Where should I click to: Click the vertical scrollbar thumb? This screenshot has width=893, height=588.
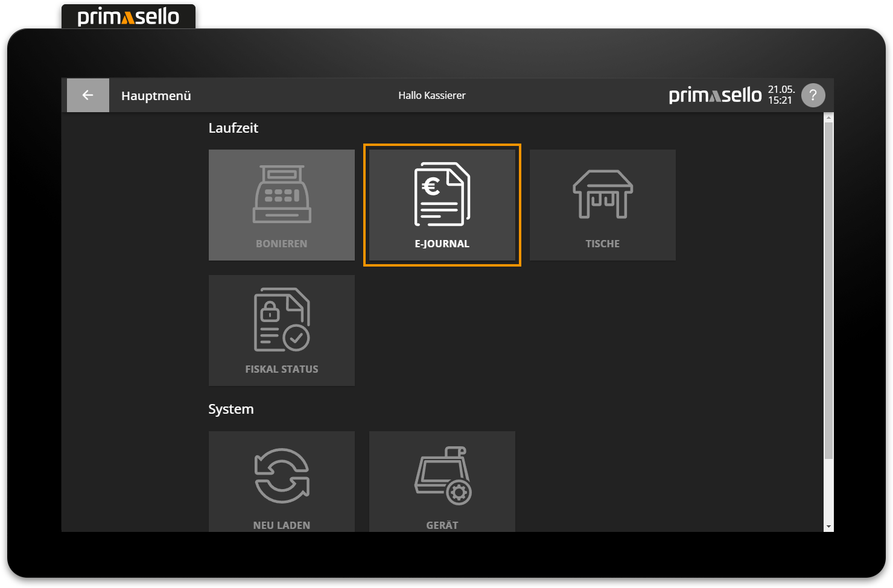[828, 289]
